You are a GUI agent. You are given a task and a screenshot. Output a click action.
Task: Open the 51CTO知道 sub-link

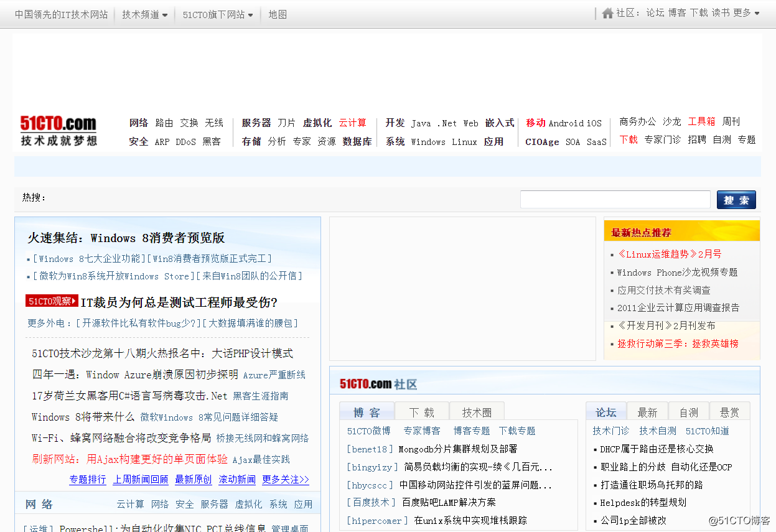coord(708,431)
